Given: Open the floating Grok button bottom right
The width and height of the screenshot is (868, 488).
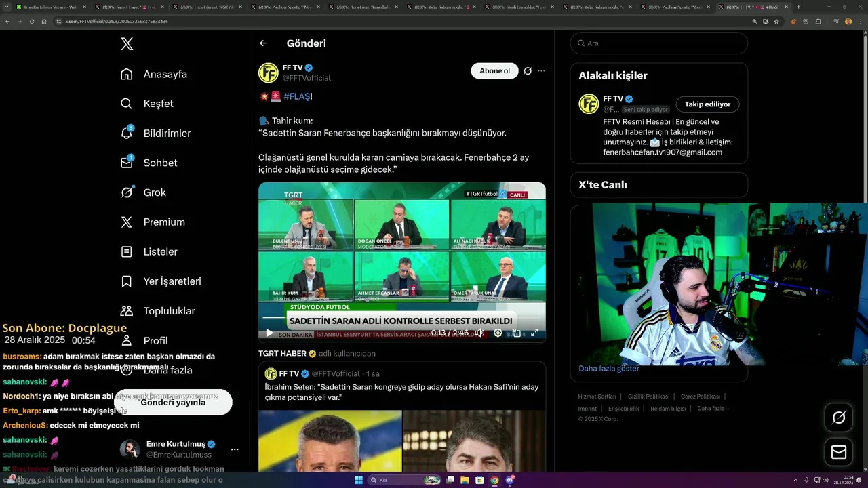Looking at the screenshot, I should click(839, 418).
